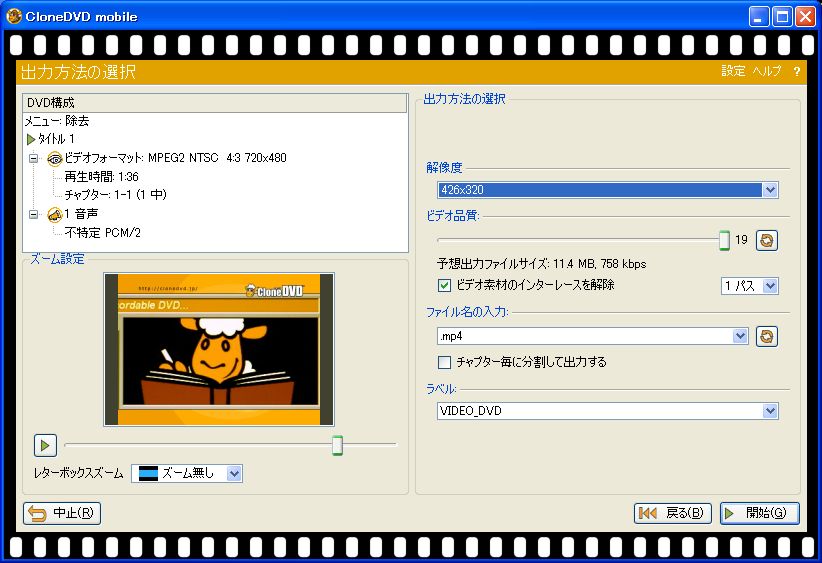Click the green arrow icon beside タイトル 1

click(x=31, y=139)
